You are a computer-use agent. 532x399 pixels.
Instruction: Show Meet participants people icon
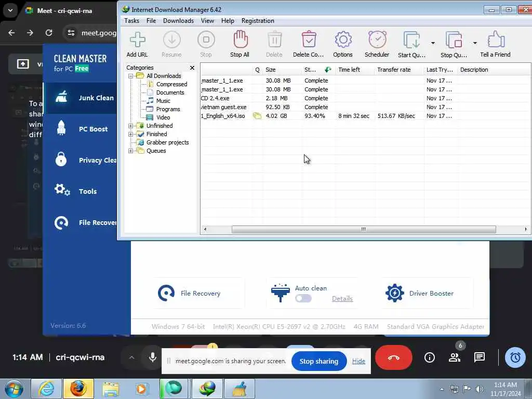pos(454,357)
